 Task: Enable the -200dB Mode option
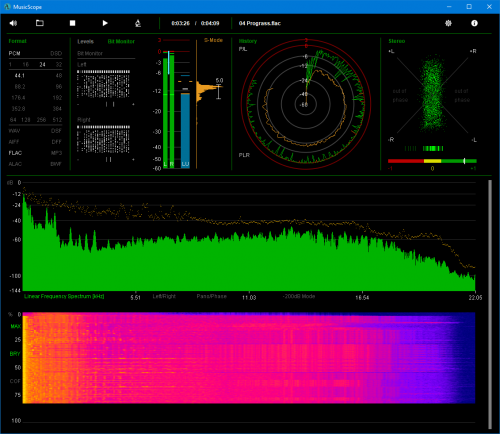pos(299,296)
